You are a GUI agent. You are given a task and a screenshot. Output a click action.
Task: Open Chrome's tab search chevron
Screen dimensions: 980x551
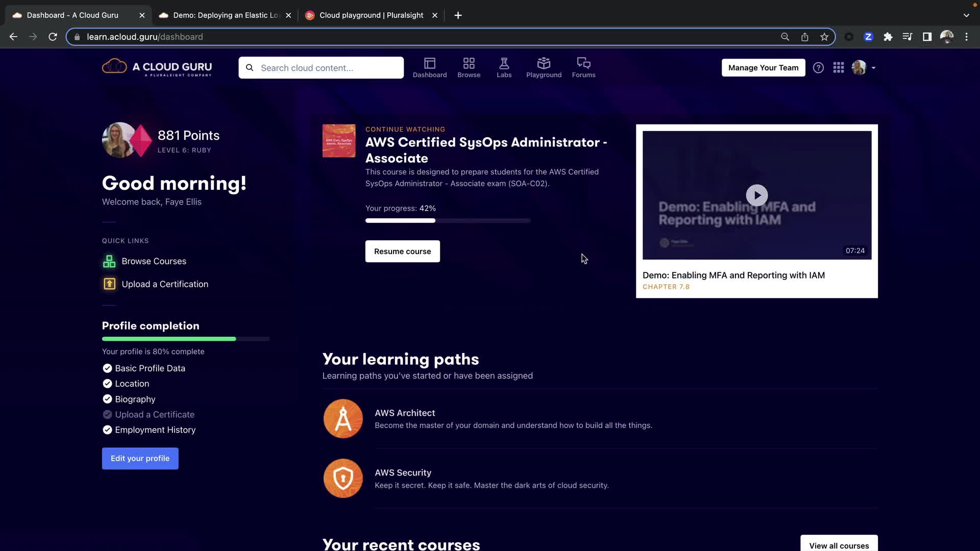point(966,15)
